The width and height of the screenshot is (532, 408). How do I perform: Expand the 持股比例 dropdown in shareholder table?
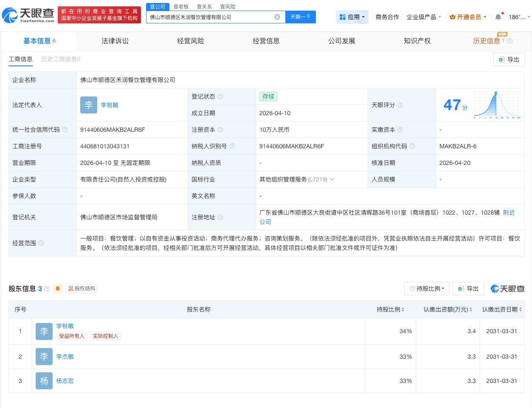click(x=427, y=289)
